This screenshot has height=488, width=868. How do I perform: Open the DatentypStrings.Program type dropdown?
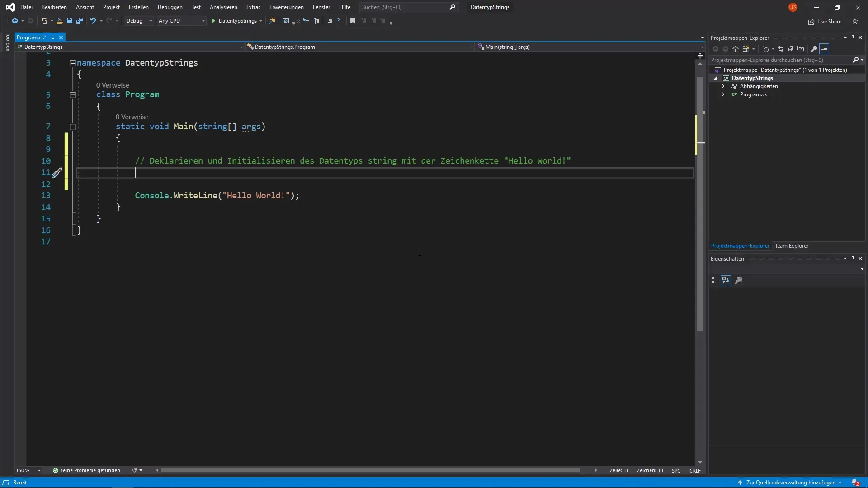[360, 47]
